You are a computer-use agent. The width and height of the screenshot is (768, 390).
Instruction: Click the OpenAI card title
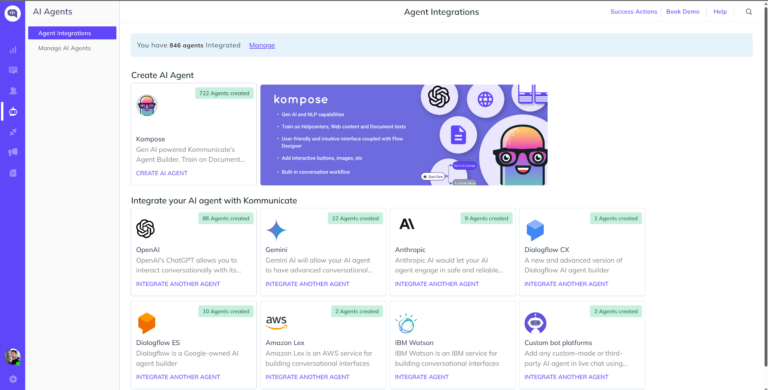click(148, 250)
